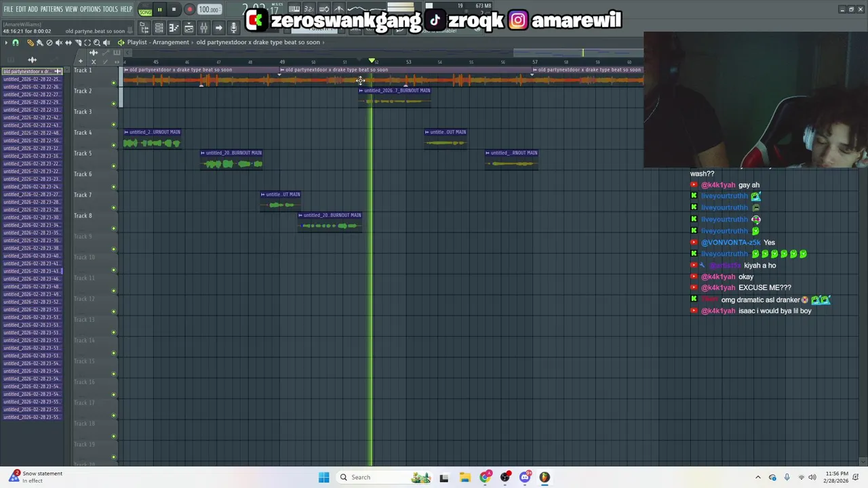Open File Explorer from the taskbar
868x488 pixels.
coord(465,477)
